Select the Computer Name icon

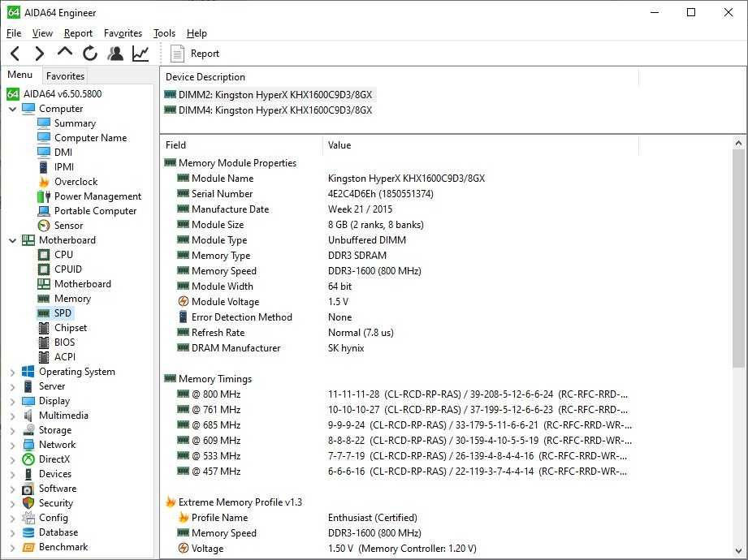click(x=44, y=138)
